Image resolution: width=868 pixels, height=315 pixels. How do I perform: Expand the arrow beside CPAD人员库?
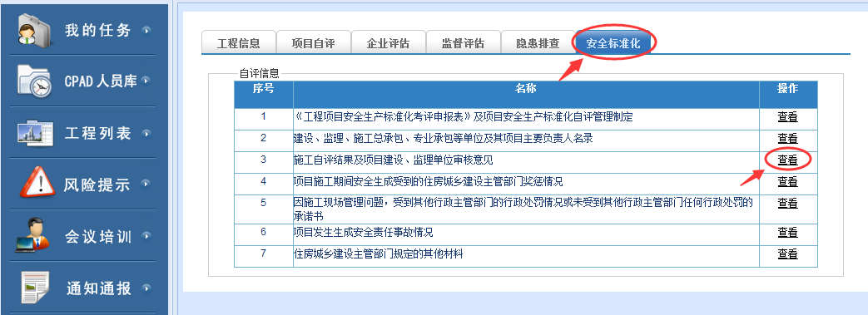click(x=146, y=81)
